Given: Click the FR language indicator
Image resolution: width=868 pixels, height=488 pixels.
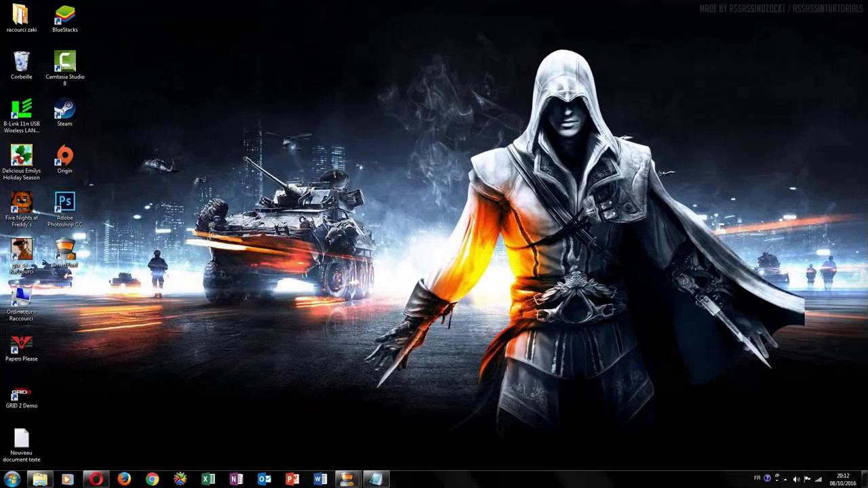Looking at the screenshot, I should tap(757, 479).
